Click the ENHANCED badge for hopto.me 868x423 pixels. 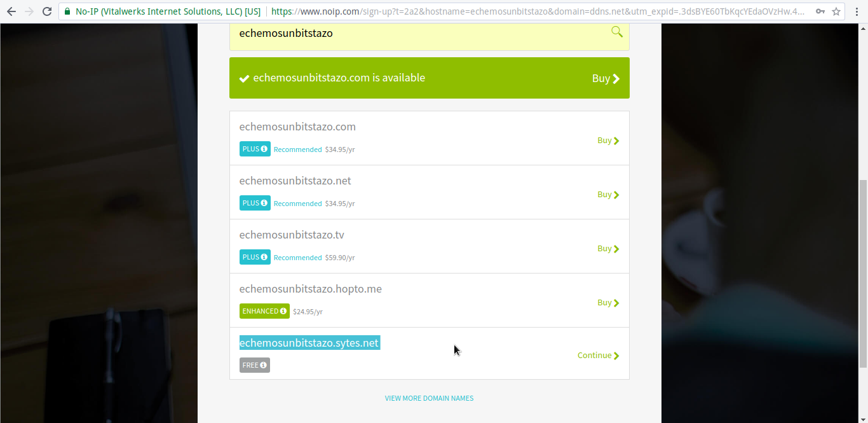264,311
